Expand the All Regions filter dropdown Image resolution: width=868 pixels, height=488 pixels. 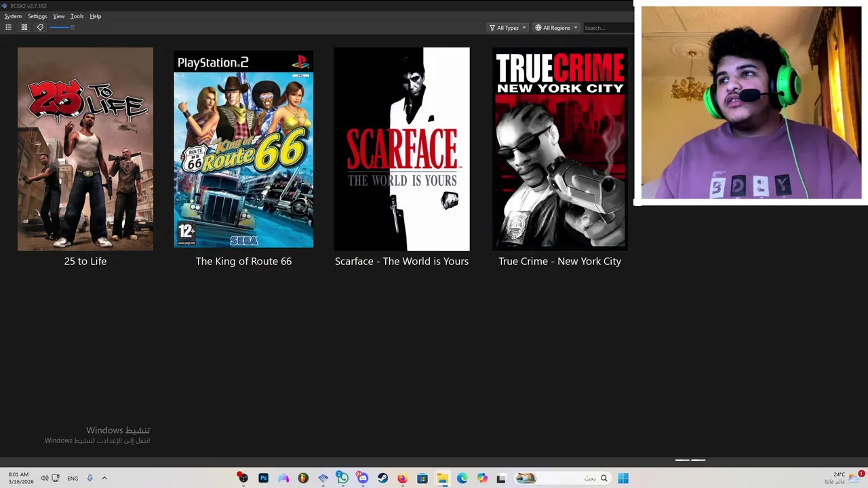coord(556,28)
